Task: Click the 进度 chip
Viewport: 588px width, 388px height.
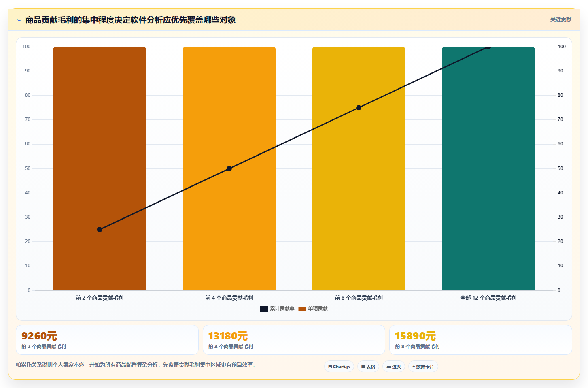Action: click(394, 367)
